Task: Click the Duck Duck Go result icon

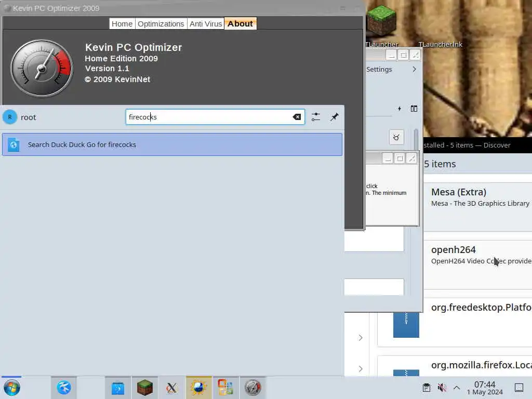Action: tap(14, 145)
